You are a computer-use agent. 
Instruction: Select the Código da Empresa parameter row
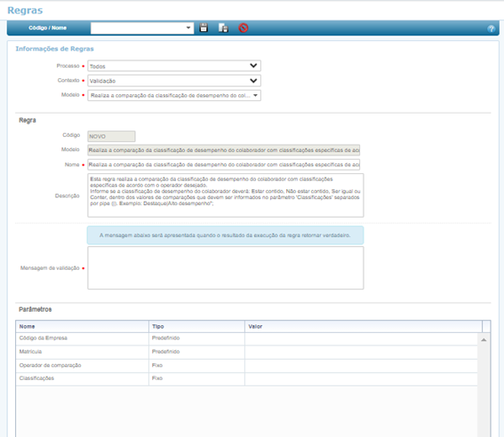coord(246,338)
